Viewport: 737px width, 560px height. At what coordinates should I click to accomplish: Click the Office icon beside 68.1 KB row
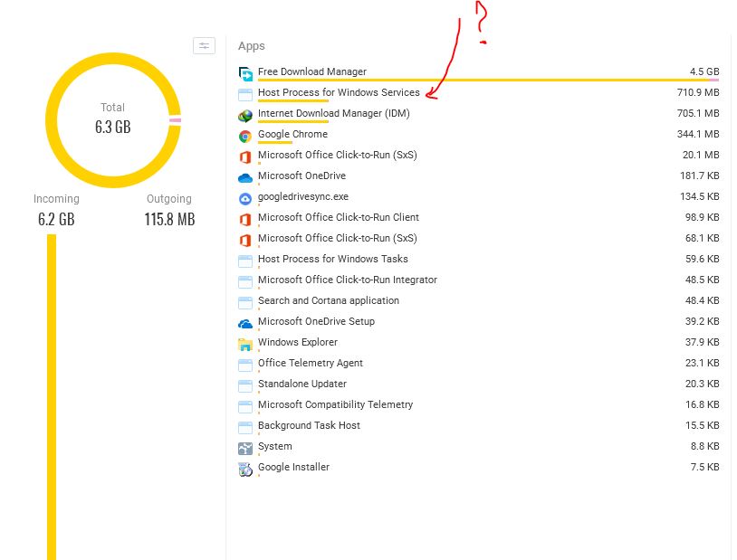pyautogui.click(x=245, y=240)
